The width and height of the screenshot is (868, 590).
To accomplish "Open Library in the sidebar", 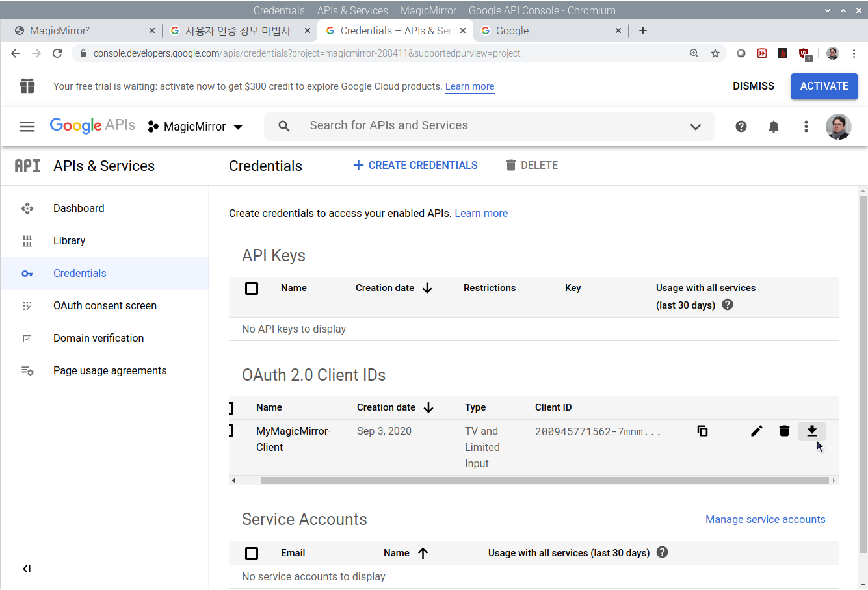I will (105, 240).
